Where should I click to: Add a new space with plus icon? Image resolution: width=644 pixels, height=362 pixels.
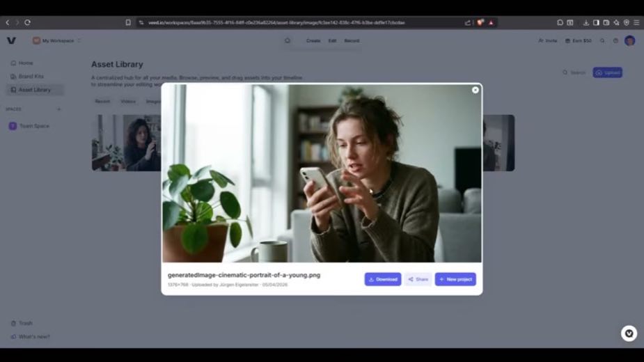58,109
